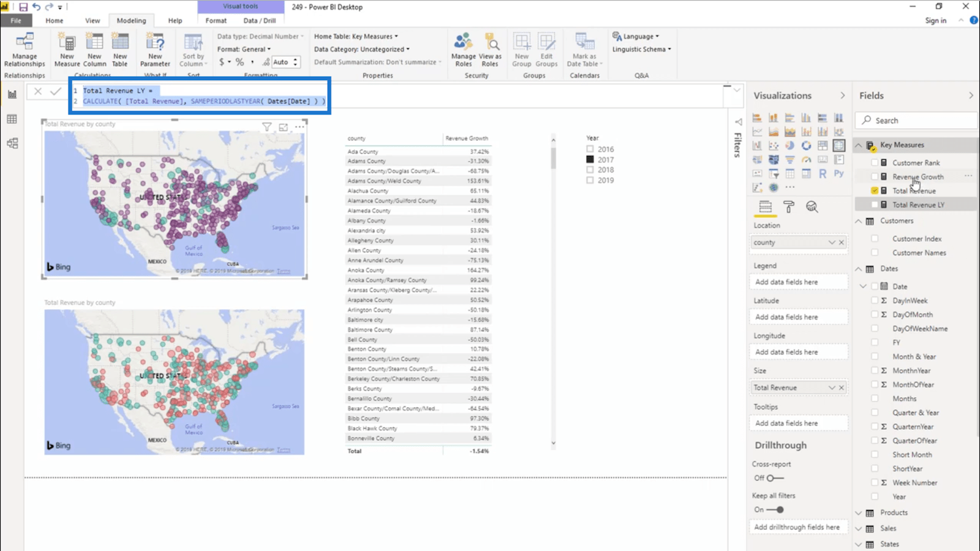Collapse the Key Measures table
This screenshot has height=551, width=980.
click(x=859, y=145)
